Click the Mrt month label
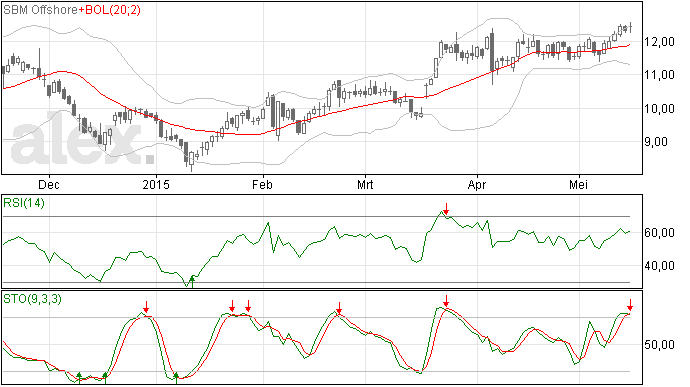Viewport: 690px width, 387px height. 365,184
